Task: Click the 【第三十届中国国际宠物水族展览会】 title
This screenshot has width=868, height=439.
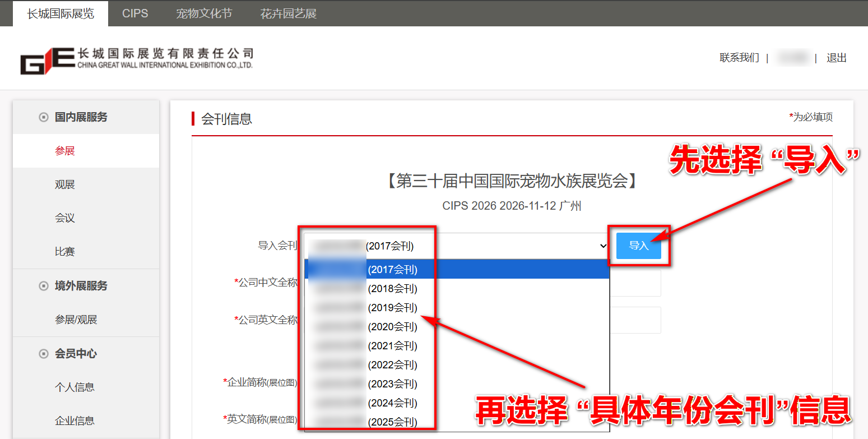Action: [x=512, y=181]
